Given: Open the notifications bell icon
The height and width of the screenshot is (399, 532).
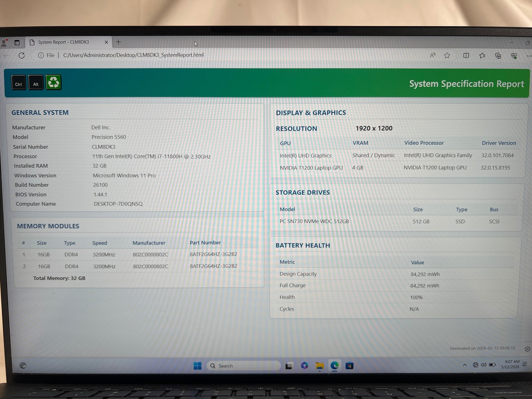Looking at the screenshot, I should tap(525, 364).
